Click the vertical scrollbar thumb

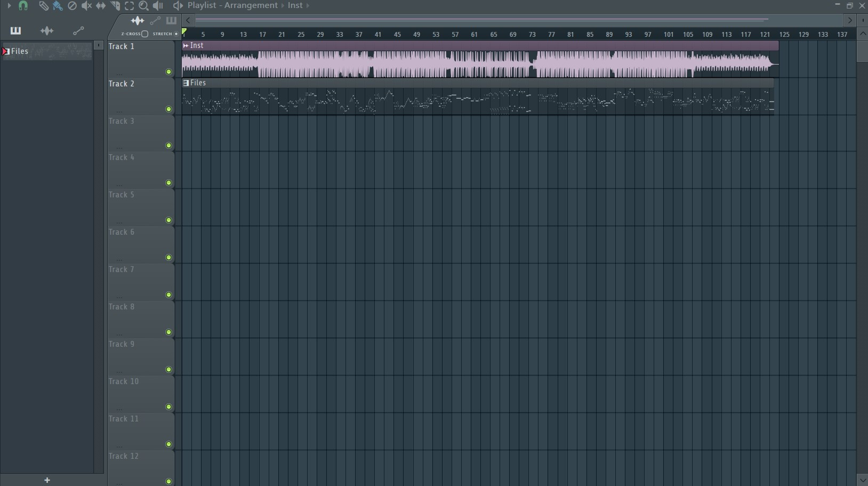(862, 51)
